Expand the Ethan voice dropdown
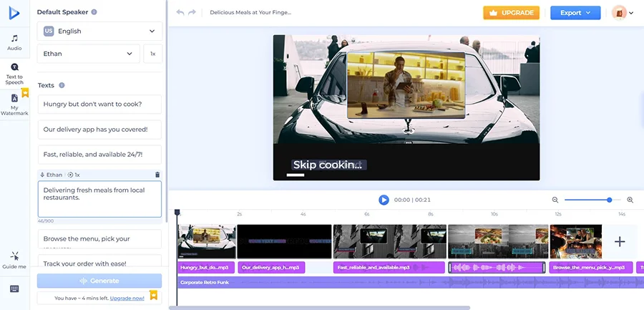 (88, 54)
